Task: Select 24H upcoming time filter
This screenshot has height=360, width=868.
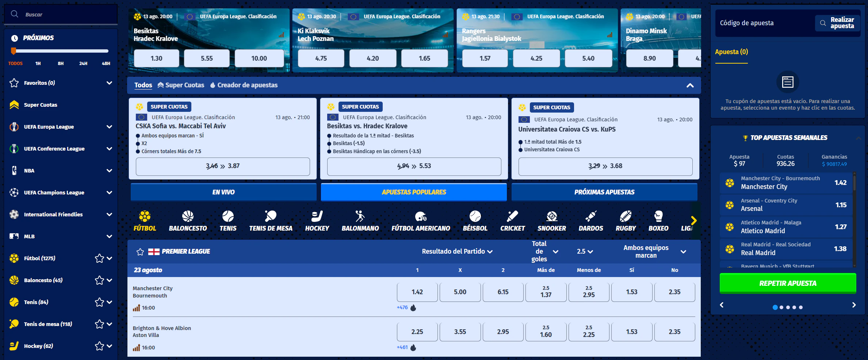Action: [x=83, y=64]
